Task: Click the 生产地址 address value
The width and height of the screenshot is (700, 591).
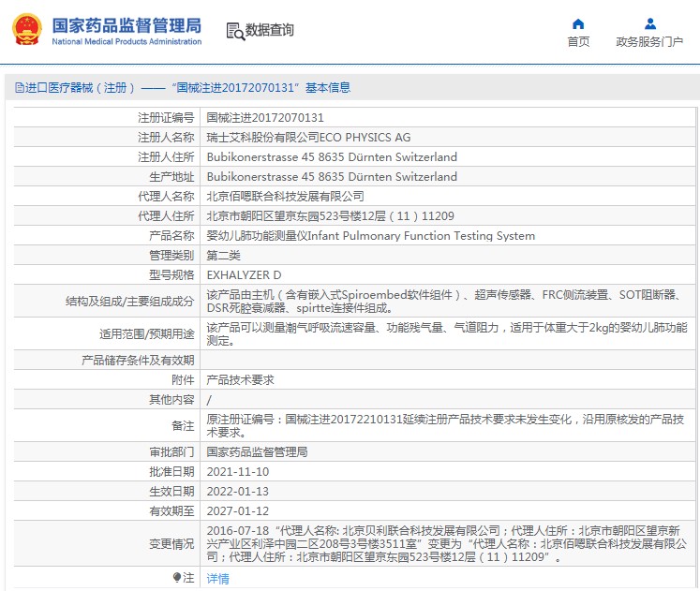Action: click(x=332, y=177)
